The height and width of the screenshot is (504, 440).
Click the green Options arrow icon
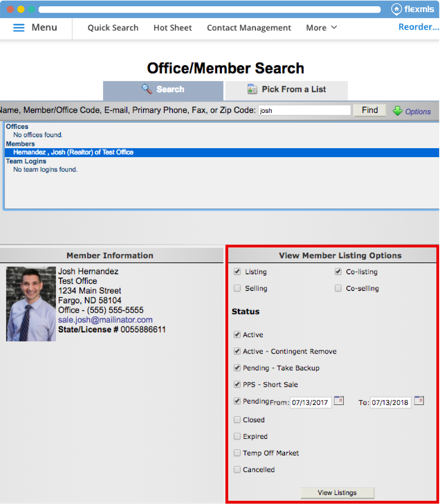coord(397,111)
